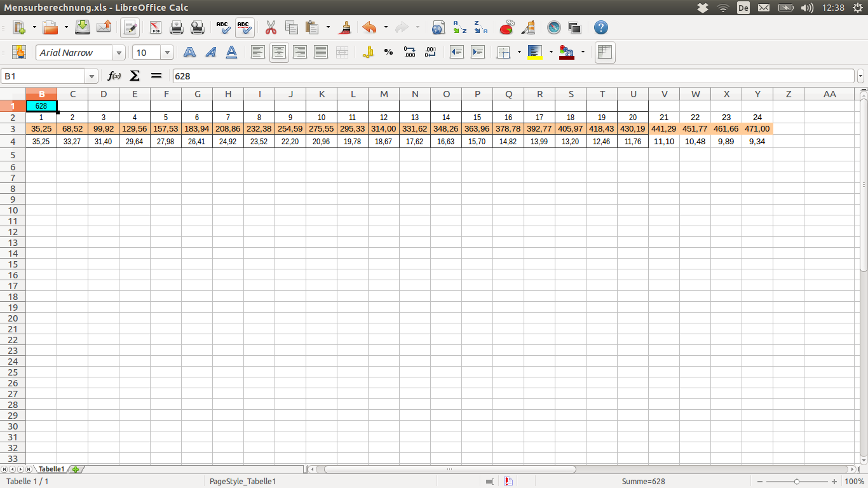
Task: Export directly as PDF
Action: coord(156,27)
